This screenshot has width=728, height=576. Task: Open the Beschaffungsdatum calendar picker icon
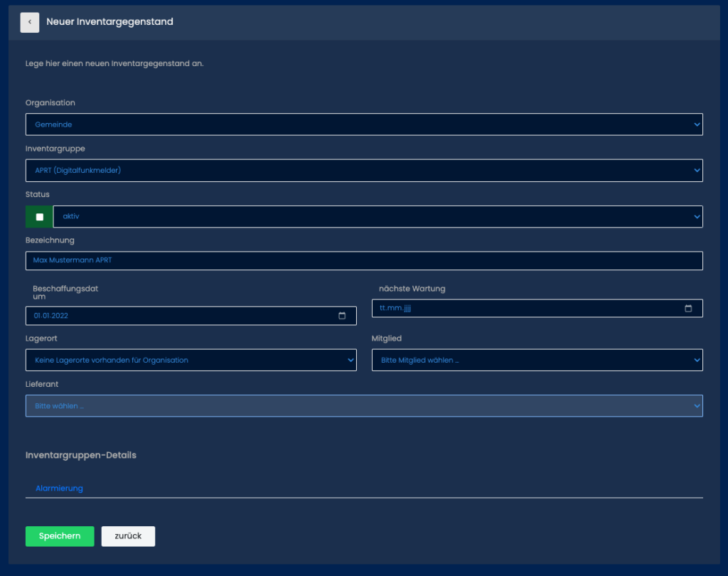342,316
